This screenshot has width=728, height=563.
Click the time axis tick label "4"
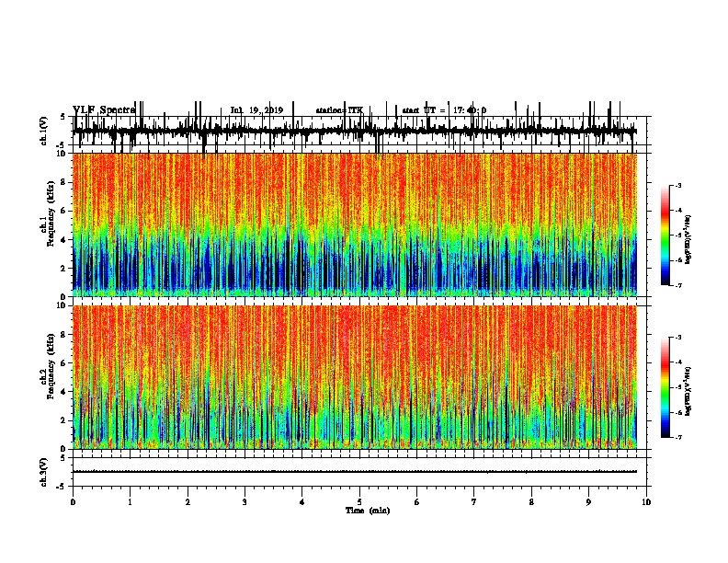(x=302, y=502)
